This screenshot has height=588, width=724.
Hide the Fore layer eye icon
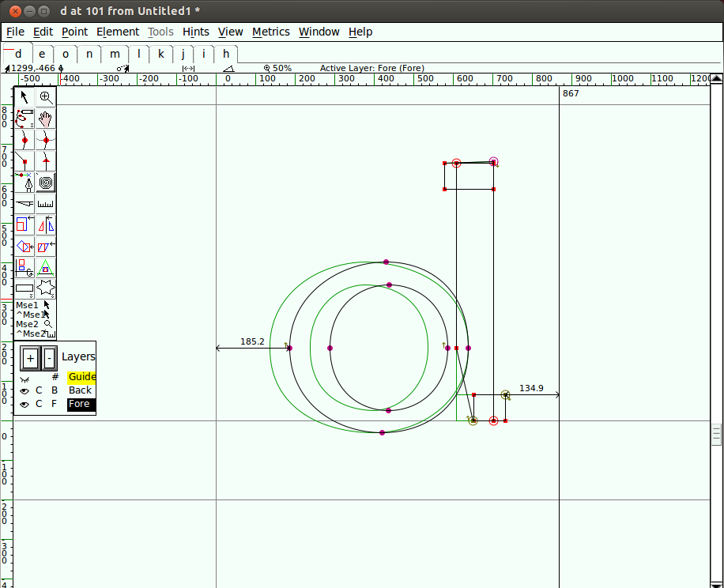point(25,404)
